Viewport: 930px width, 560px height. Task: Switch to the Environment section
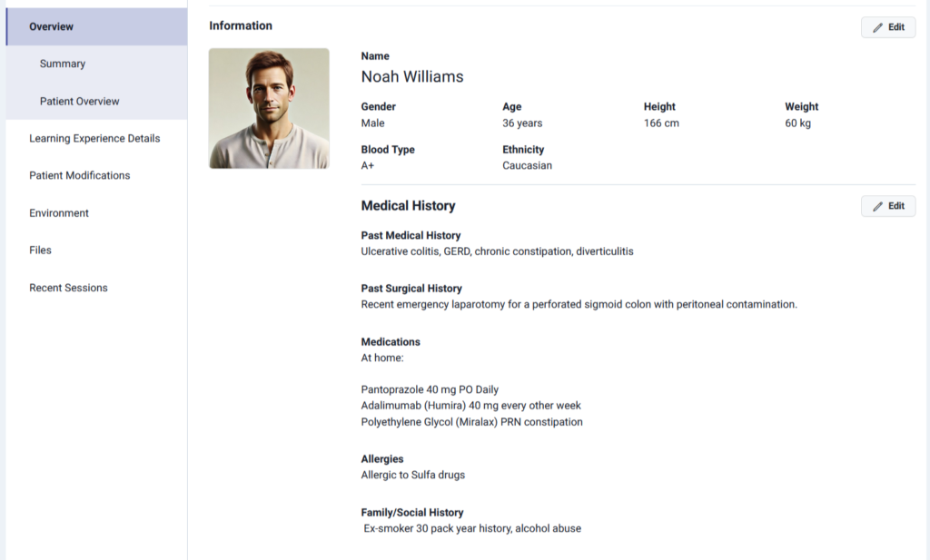click(x=59, y=212)
